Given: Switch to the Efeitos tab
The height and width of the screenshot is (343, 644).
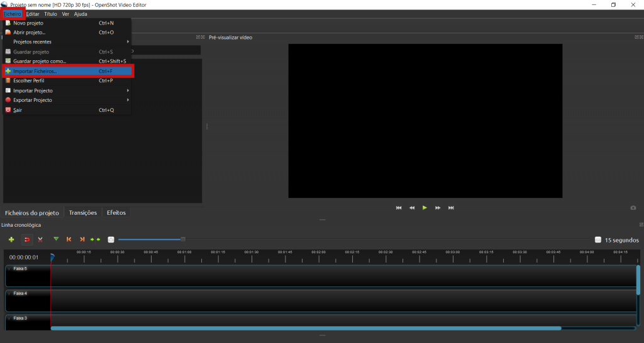Looking at the screenshot, I should 116,213.
